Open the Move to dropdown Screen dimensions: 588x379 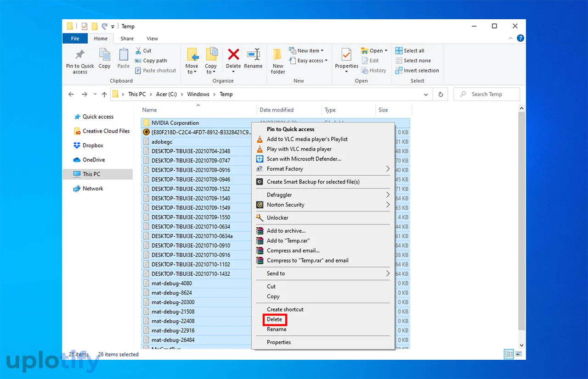[192, 69]
